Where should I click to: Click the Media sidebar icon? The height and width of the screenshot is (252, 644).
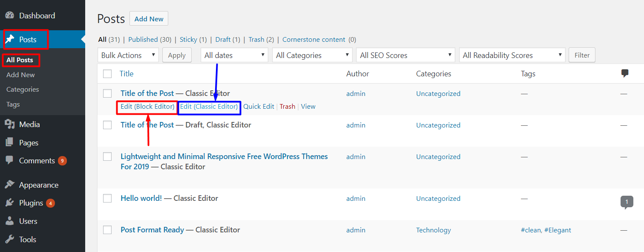9,125
